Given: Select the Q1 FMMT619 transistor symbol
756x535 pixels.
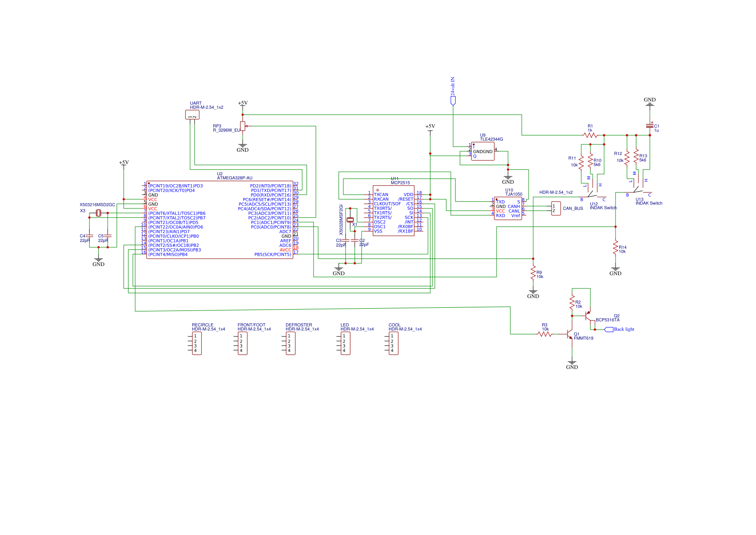Looking at the screenshot, I should click(570, 335).
